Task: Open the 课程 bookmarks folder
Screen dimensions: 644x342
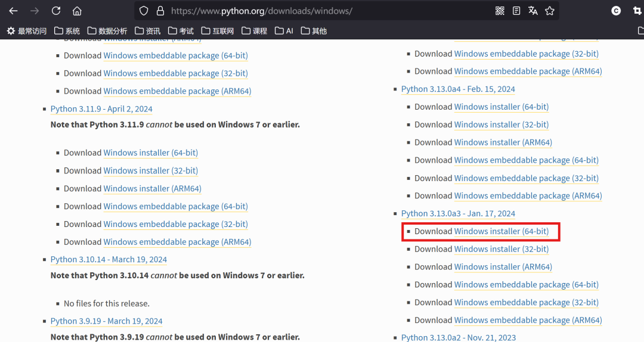Action: (x=255, y=31)
